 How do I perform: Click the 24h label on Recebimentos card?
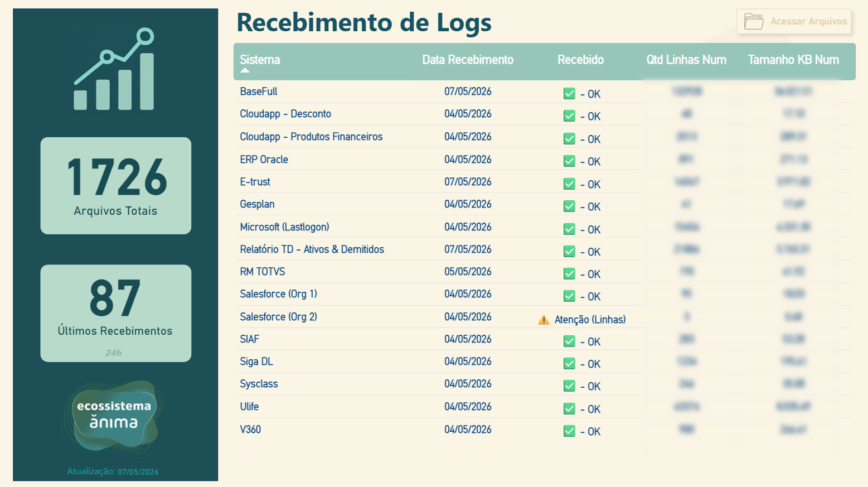pyautogui.click(x=114, y=353)
